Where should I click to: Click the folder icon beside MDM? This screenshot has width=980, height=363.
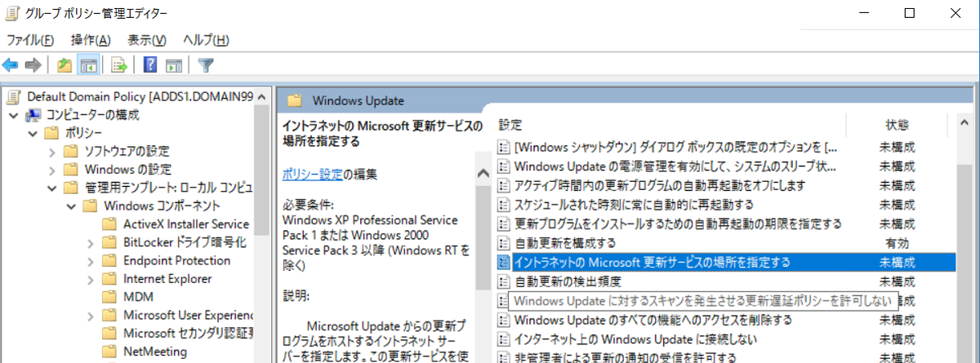pyautogui.click(x=109, y=297)
